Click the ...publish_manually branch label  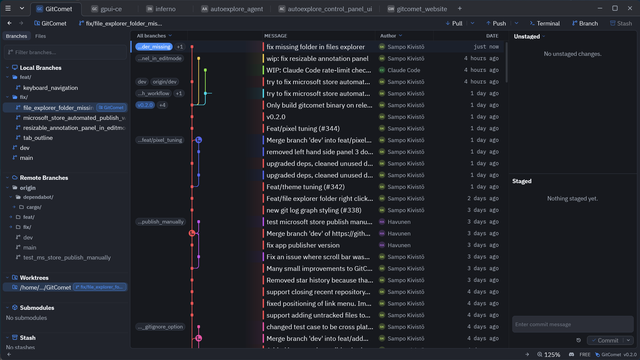tap(161, 222)
